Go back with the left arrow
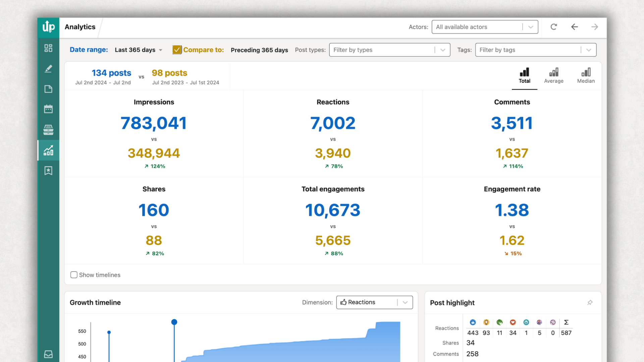The height and width of the screenshot is (362, 644). coord(575,27)
